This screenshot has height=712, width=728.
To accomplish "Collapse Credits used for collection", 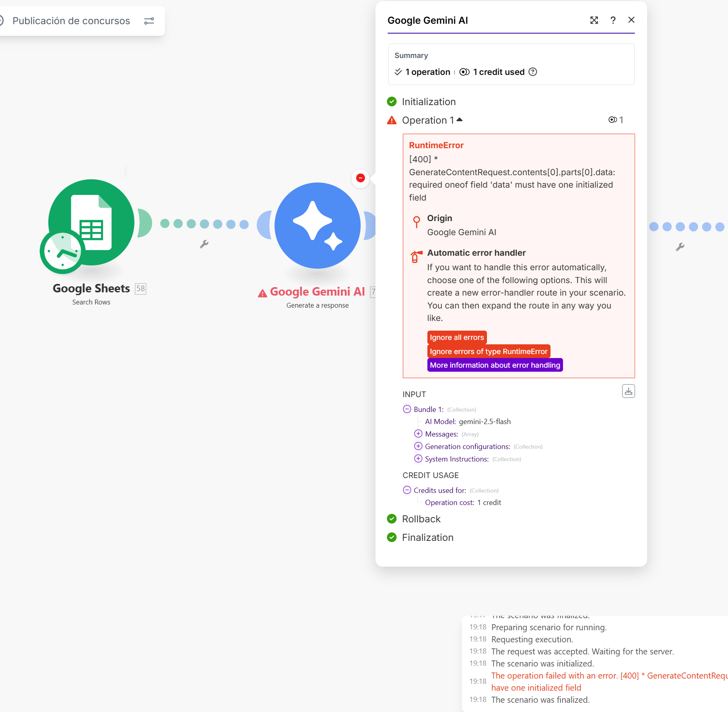I will (x=407, y=490).
